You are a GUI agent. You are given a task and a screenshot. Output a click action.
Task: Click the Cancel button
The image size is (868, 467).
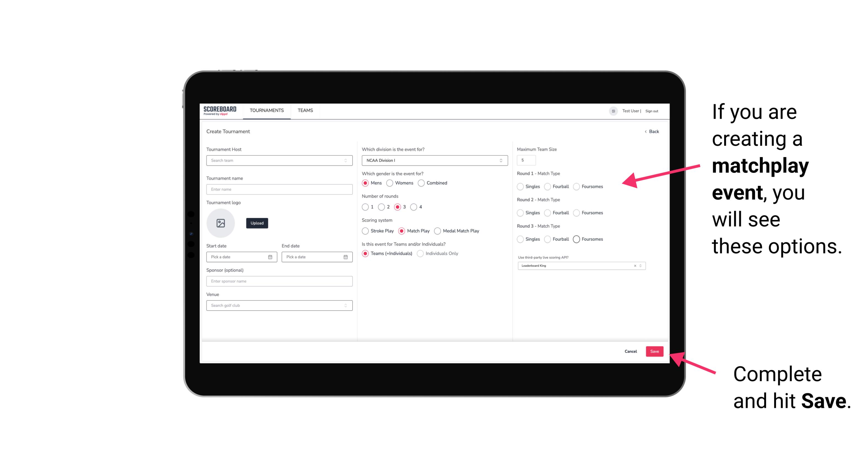(x=631, y=351)
